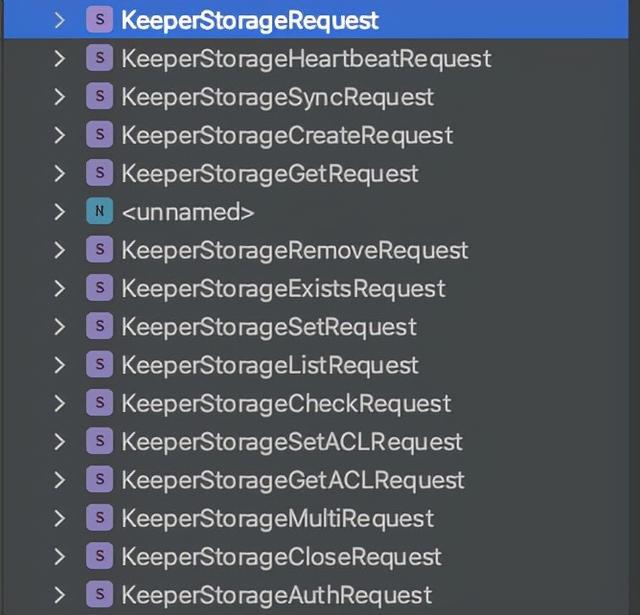Expand the <unnamed> namespace node
This screenshot has width=640, height=615.
60,211
